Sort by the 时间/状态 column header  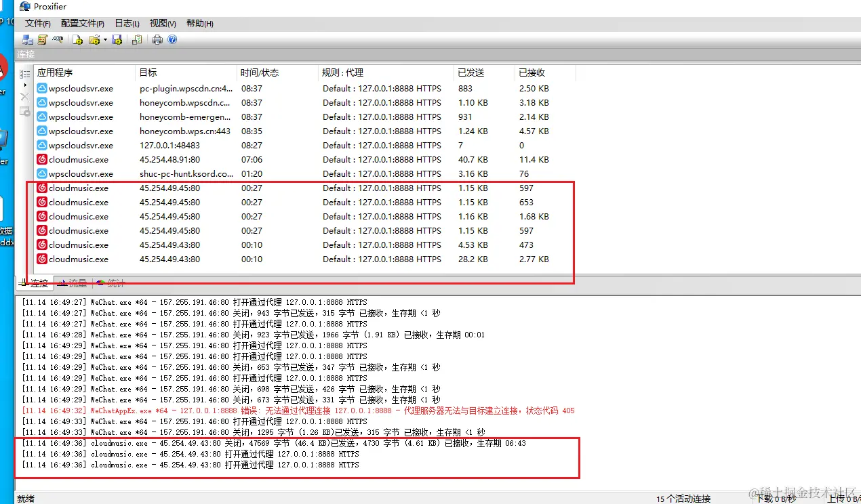(x=278, y=72)
